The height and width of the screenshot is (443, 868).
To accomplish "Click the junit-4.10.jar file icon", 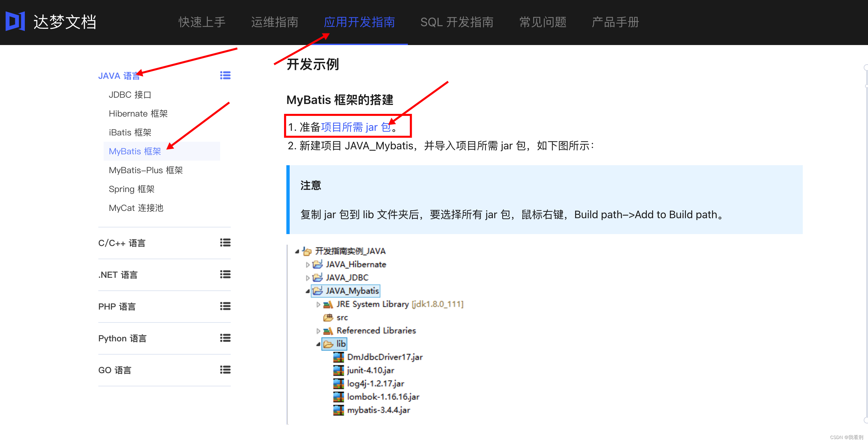I will [x=338, y=370].
